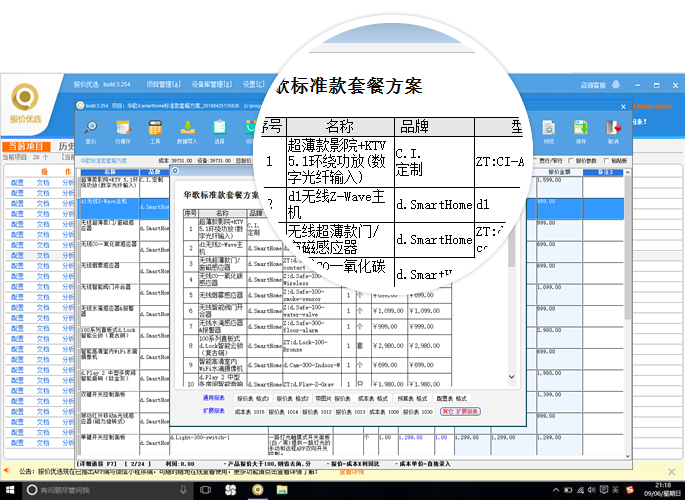The image size is (685, 500).
Task: Toggle the 报价参数 checkbox
Action: pos(582,161)
